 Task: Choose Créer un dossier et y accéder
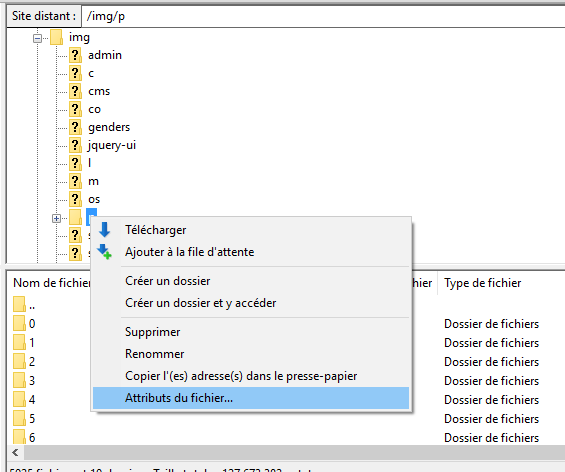click(251, 303)
